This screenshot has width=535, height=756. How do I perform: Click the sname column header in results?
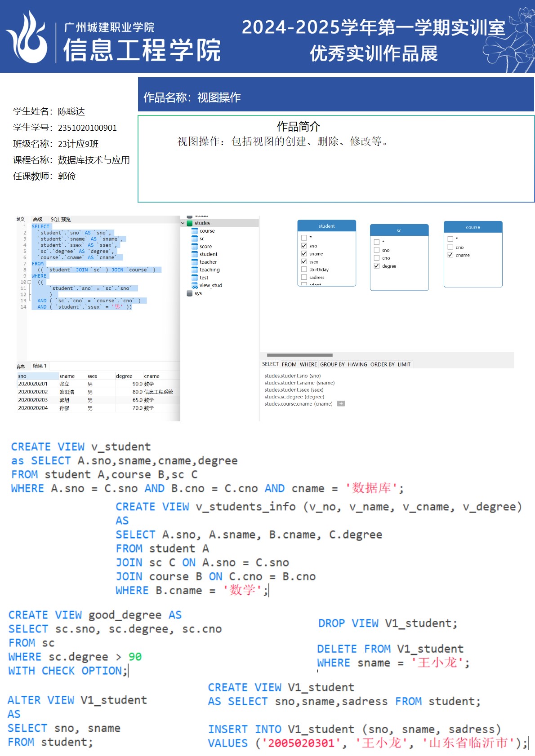(x=67, y=376)
